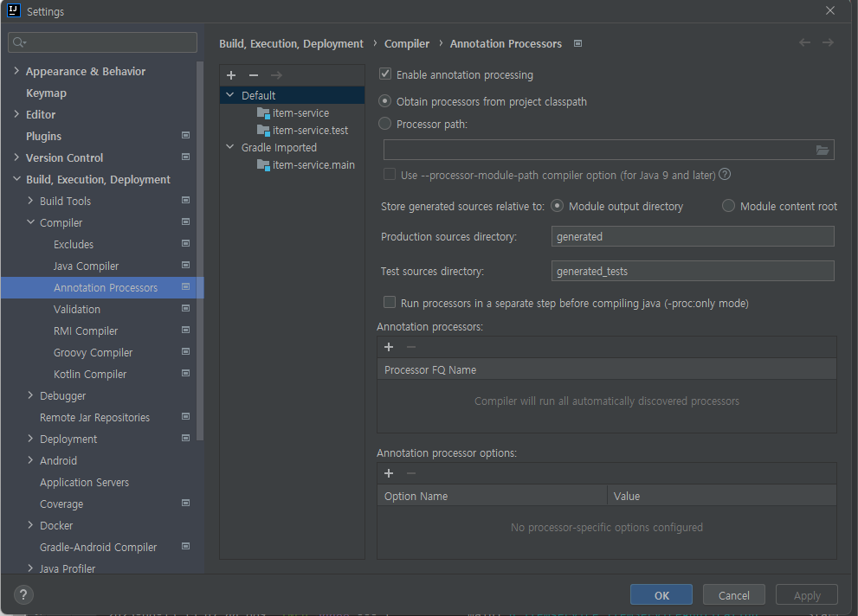858x616 pixels.
Task: Click the Kotlin Compiler project-scope icon
Action: 185,373
